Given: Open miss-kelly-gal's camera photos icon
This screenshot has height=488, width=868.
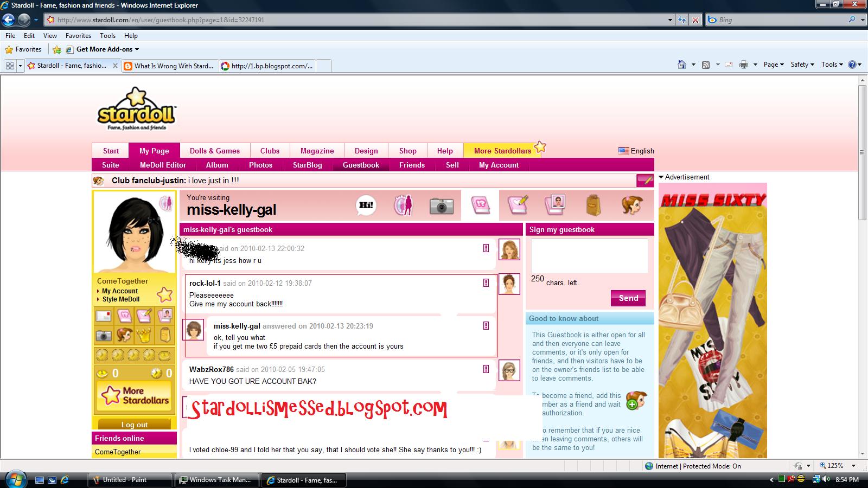Looking at the screenshot, I should click(442, 206).
